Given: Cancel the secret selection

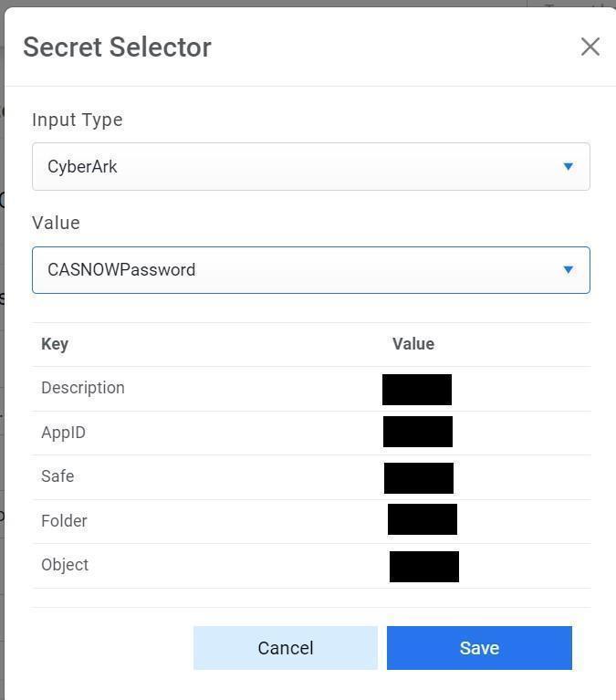Looking at the screenshot, I should tap(285, 648).
